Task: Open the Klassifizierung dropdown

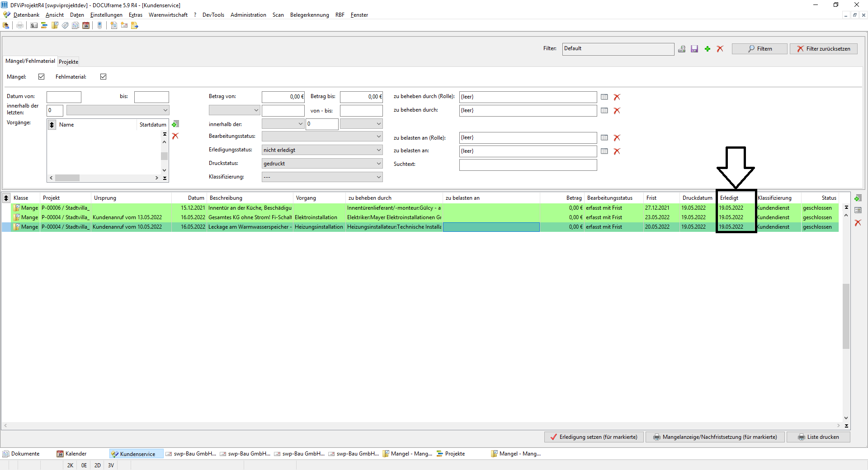Action: point(322,177)
